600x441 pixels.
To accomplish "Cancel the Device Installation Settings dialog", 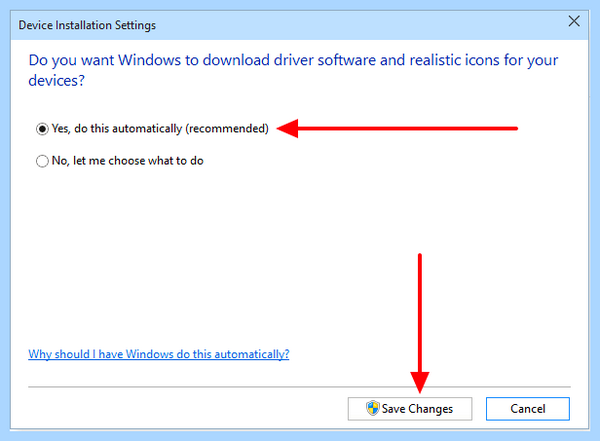I will click(x=528, y=409).
